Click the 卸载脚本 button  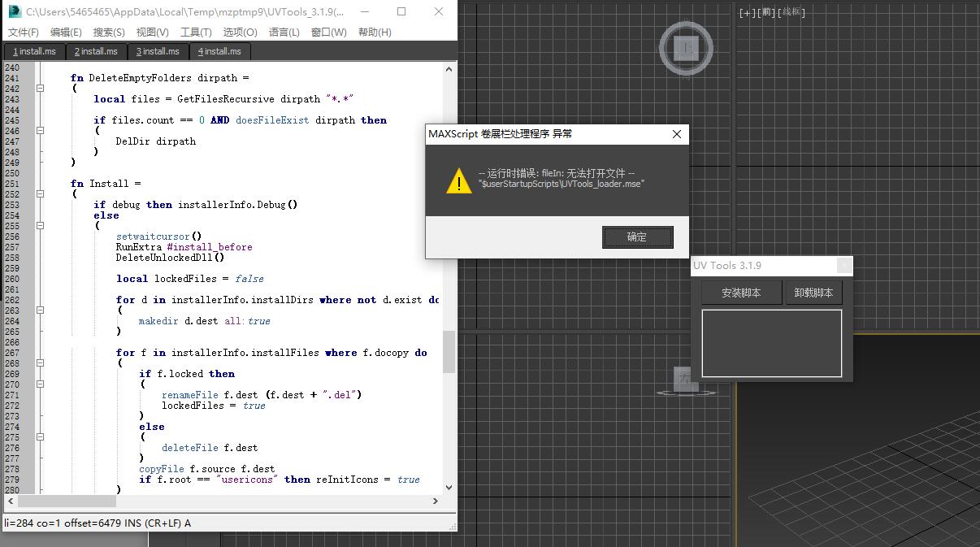click(x=813, y=293)
